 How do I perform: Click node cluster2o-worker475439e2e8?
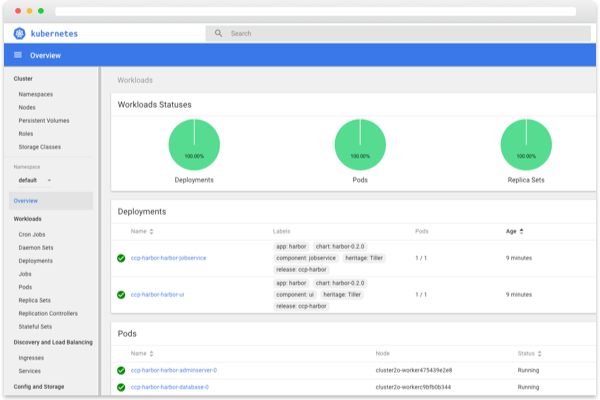pyautogui.click(x=414, y=370)
